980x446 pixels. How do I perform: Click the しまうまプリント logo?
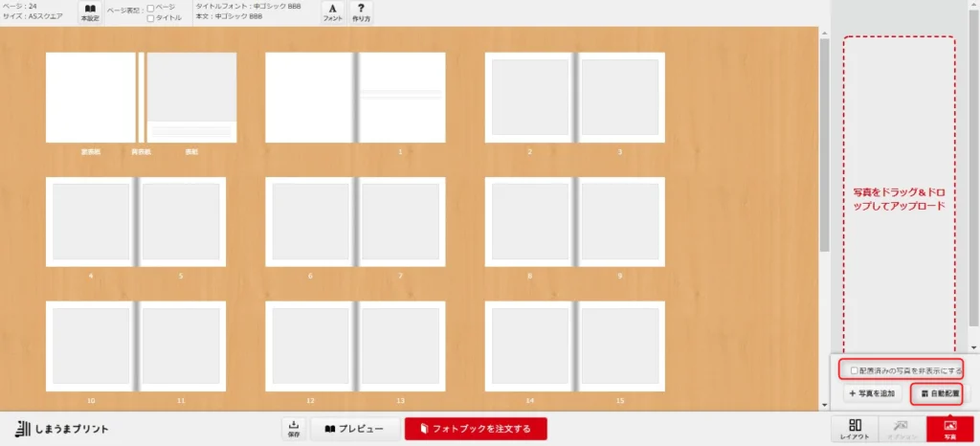[62, 428]
